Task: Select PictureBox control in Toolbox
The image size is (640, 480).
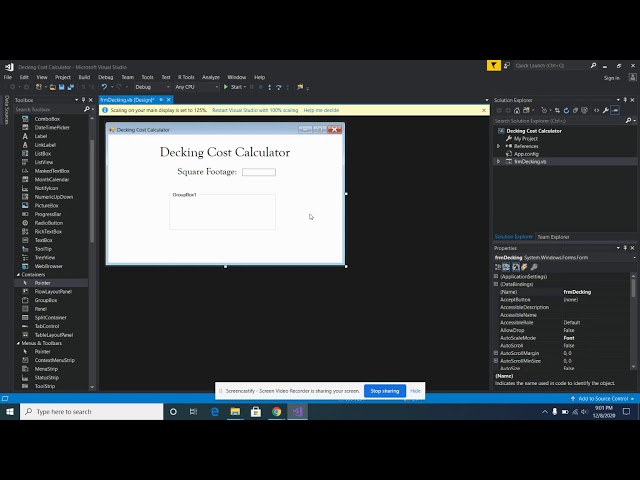Action: (x=47, y=205)
